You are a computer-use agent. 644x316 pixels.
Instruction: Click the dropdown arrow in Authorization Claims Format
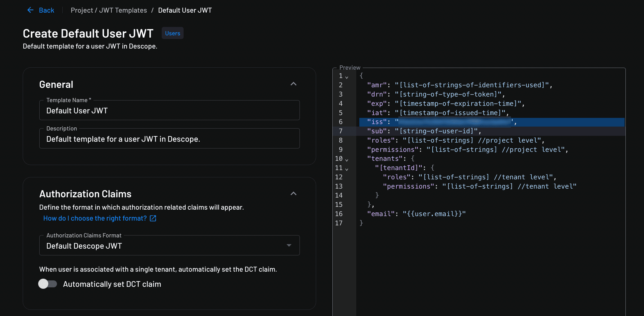tap(289, 246)
